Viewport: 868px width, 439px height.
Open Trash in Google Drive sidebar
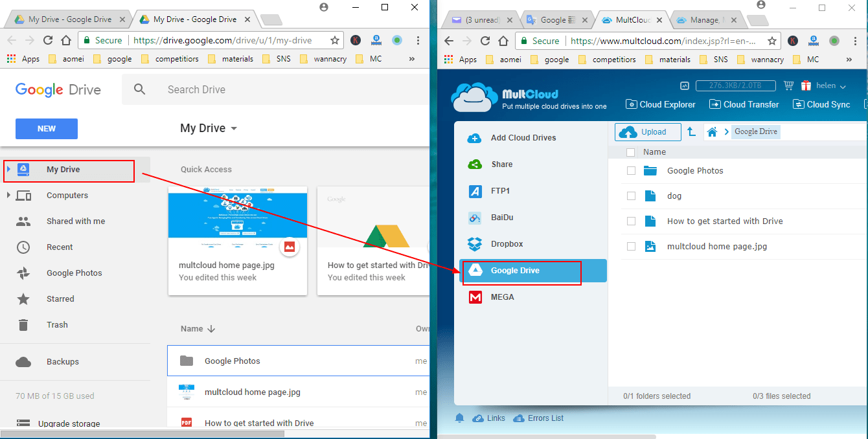57,325
